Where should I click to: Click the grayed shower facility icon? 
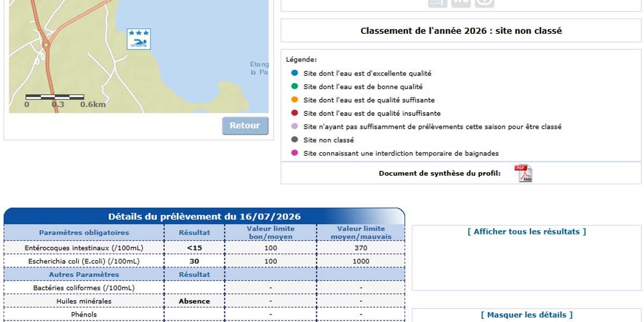click(437, 3)
